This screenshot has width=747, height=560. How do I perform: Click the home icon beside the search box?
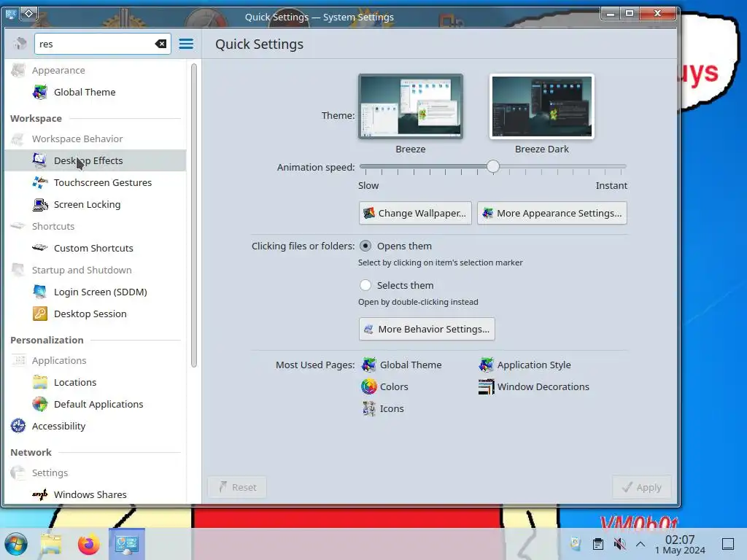(x=20, y=44)
